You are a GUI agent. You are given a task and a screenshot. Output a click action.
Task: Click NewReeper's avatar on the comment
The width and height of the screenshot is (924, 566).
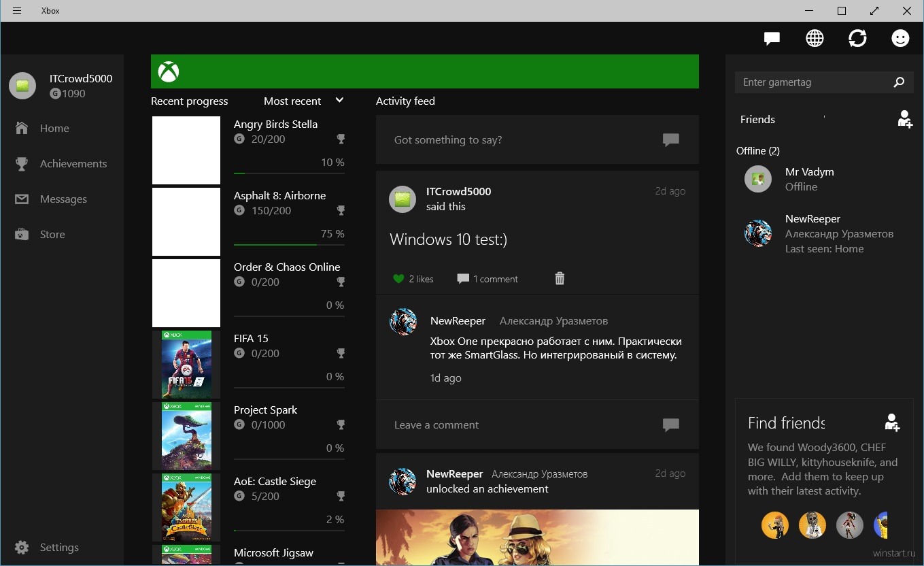click(403, 321)
